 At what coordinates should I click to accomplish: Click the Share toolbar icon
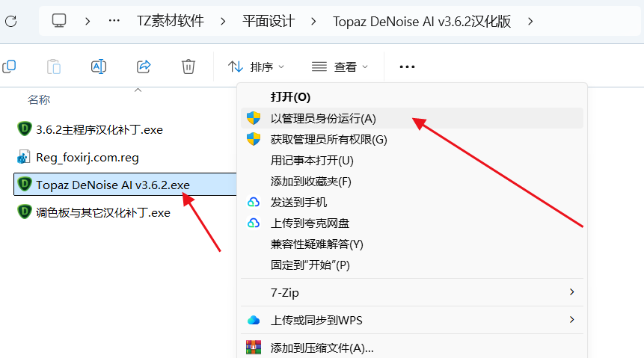click(144, 66)
